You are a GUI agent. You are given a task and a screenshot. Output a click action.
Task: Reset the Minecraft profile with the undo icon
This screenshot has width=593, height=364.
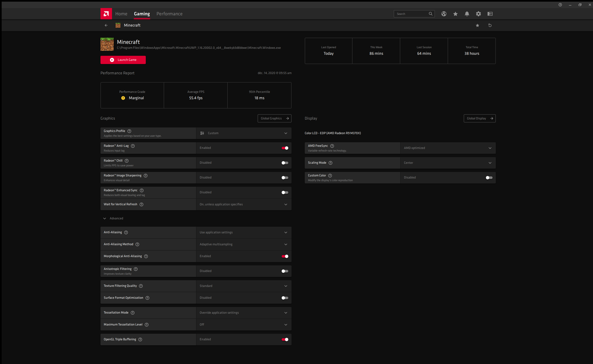490,25
